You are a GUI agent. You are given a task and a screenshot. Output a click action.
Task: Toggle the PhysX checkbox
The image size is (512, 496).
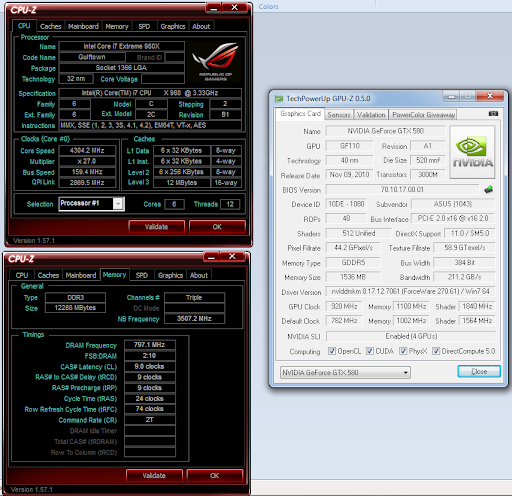(x=403, y=351)
